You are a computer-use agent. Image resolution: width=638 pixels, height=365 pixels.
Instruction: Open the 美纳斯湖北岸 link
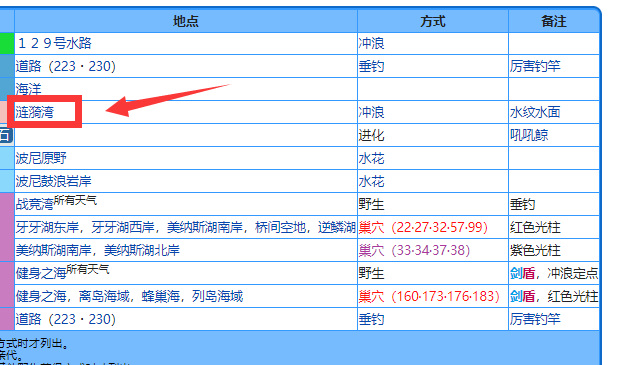point(142,250)
